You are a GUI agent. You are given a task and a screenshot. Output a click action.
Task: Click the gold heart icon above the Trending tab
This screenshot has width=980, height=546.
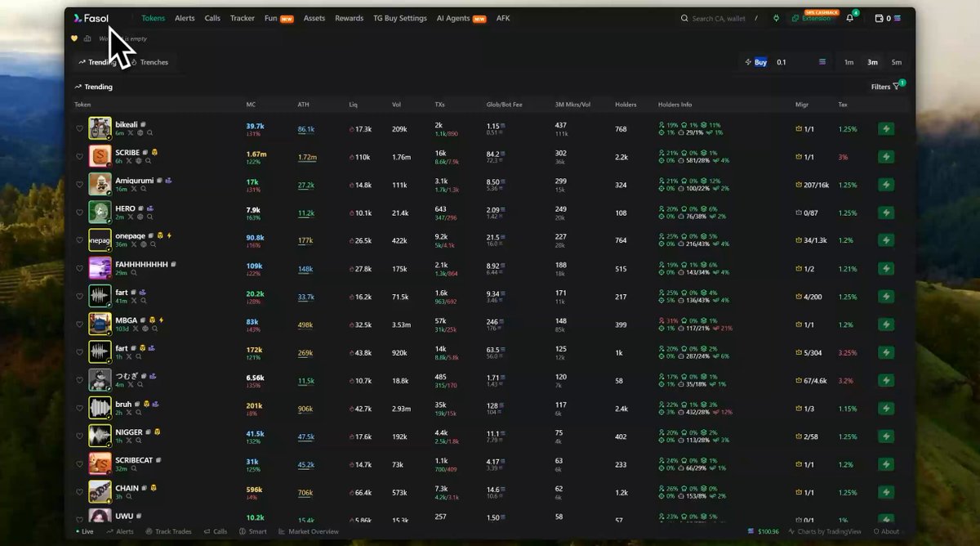[74, 38]
